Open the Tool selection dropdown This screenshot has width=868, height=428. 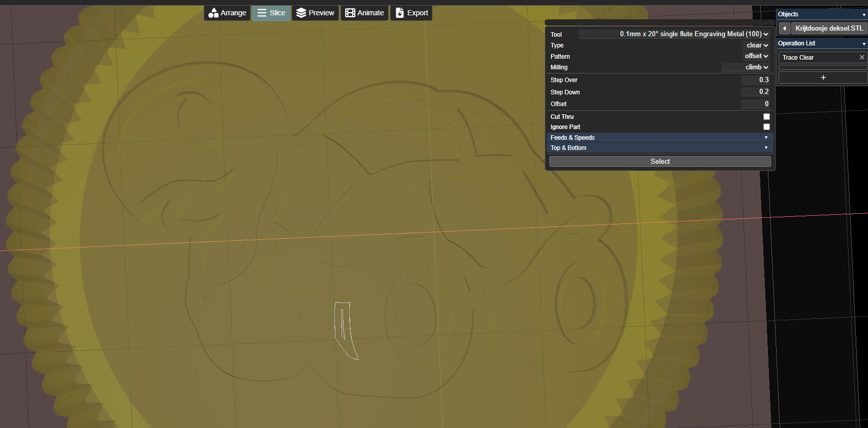tap(674, 34)
